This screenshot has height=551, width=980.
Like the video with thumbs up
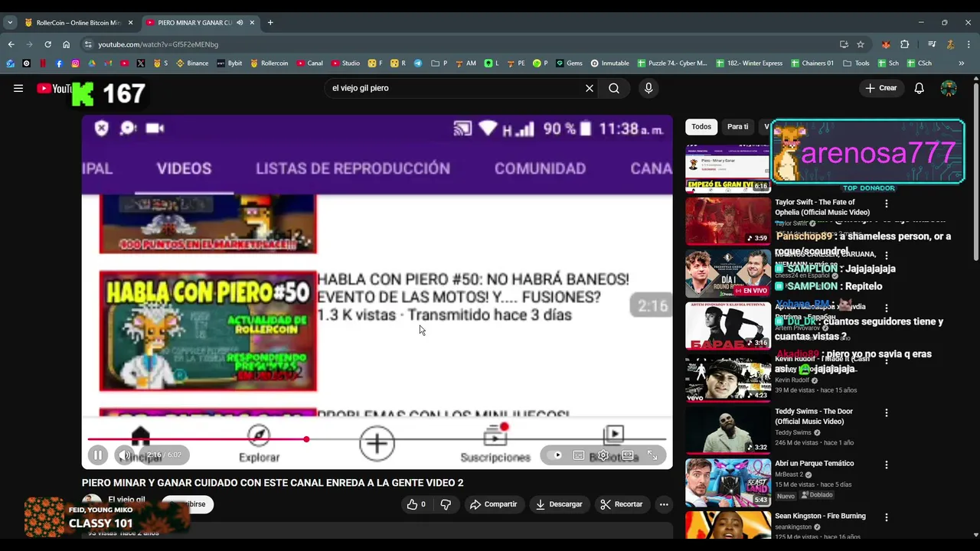[x=416, y=504]
